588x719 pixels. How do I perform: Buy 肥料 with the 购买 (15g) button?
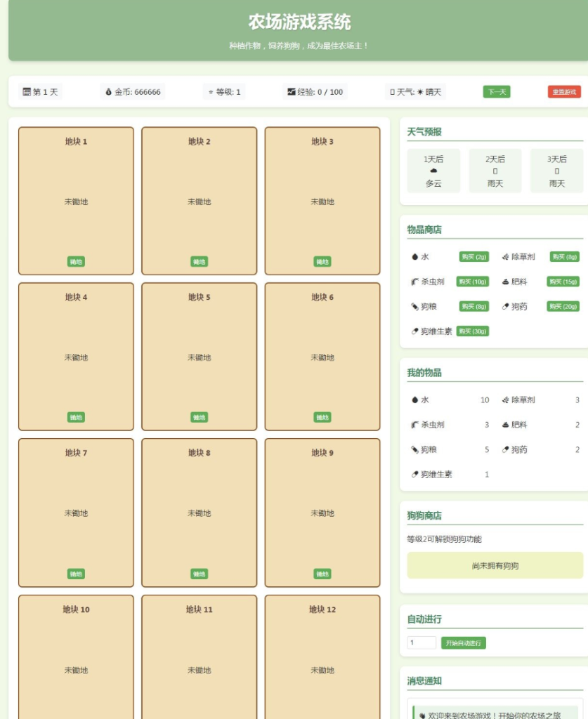[x=563, y=283]
